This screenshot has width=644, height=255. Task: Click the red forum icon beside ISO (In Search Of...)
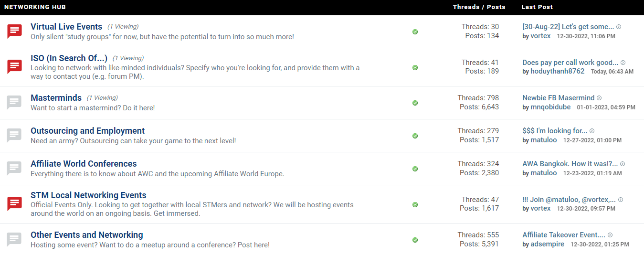(15, 67)
